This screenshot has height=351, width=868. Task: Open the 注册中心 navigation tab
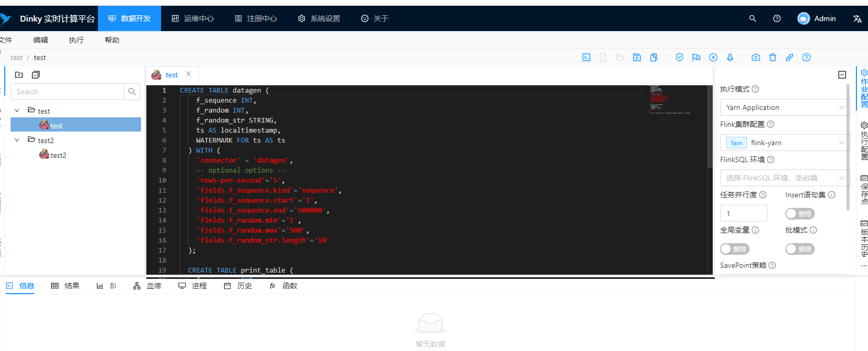coord(256,18)
